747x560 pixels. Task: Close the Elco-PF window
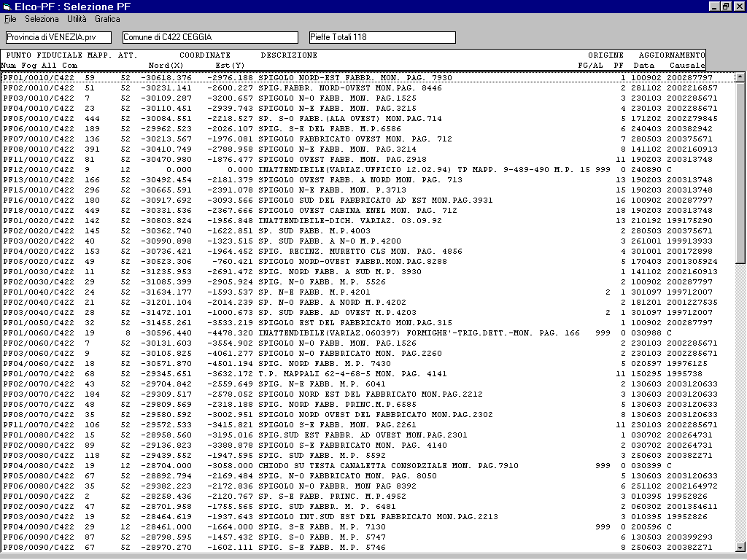(x=738, y=7)
